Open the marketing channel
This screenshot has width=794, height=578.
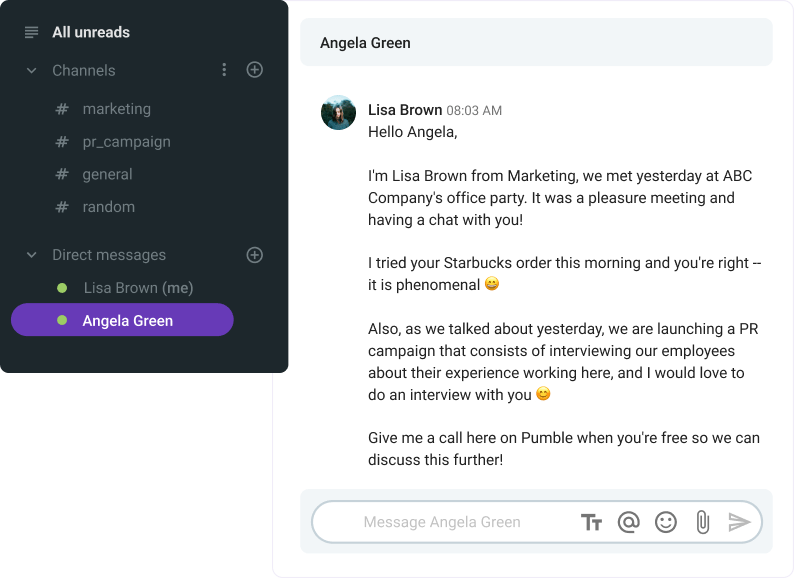point(116,109)
